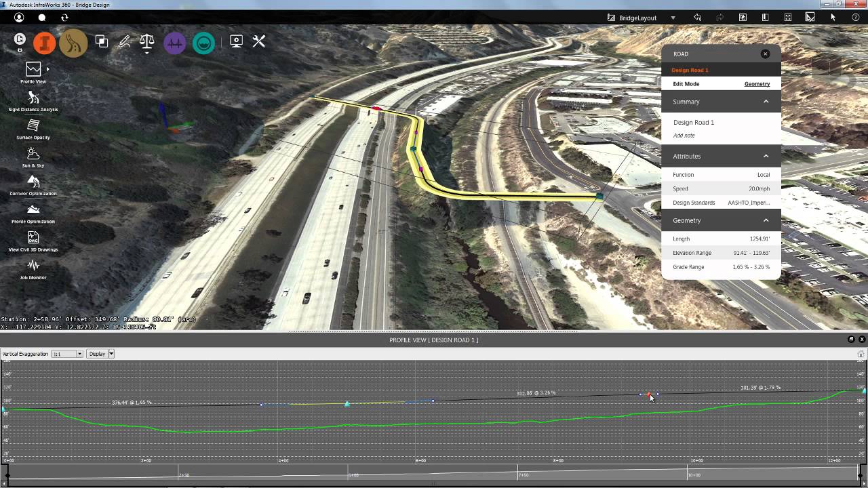Open the presentation monitor icon
Screen dimensions: 868x488
click(236, 41)
